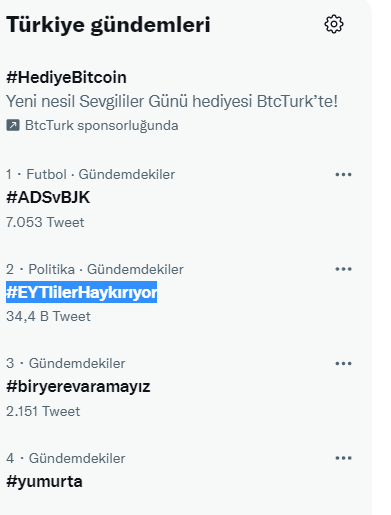Viewport: 391px width, 515px height.
Task: Open the #ADSvBJK trending hashtag
Action: [x=48, y=197]
